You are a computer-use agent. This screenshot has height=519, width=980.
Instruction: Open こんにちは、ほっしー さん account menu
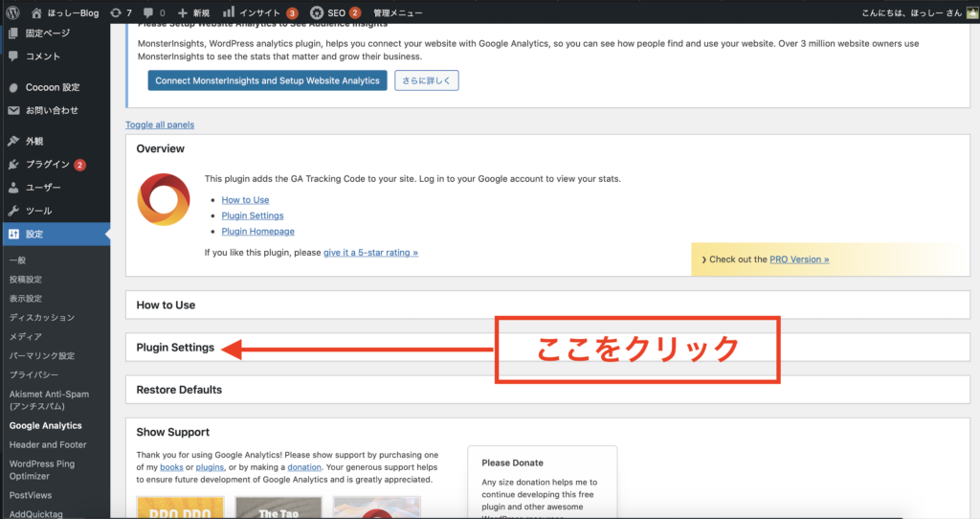(x=911, y=12)
